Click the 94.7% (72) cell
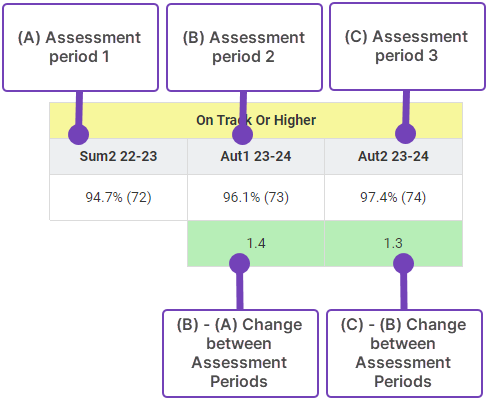The image size is (488, 400). pyautogui.click(x=118, y=197)
